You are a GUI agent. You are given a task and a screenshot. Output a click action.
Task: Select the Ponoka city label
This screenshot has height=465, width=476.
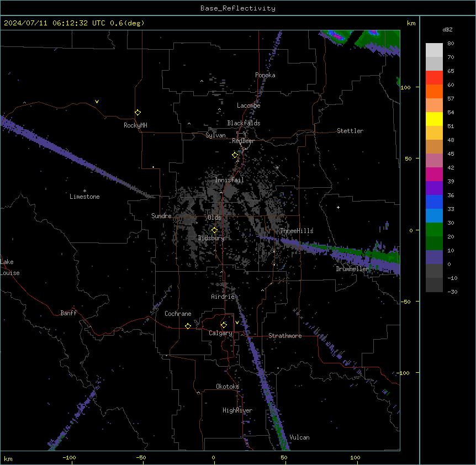tap(265, 75)
